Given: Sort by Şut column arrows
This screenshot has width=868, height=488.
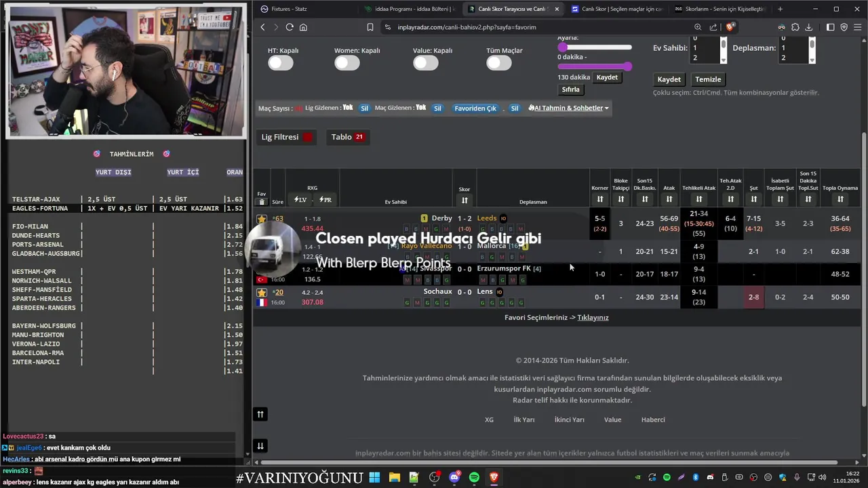Looking at the screenshot, I should tap(753, 199).
